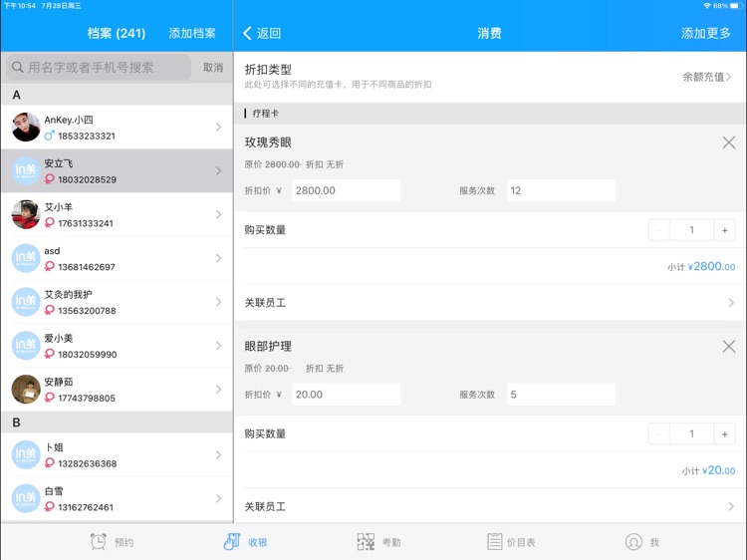Viewport: 747px width, 560px height.
Task: Tap the 安立飞 default avatar icon
Action: pyautogui.click(x=26, y=170)
